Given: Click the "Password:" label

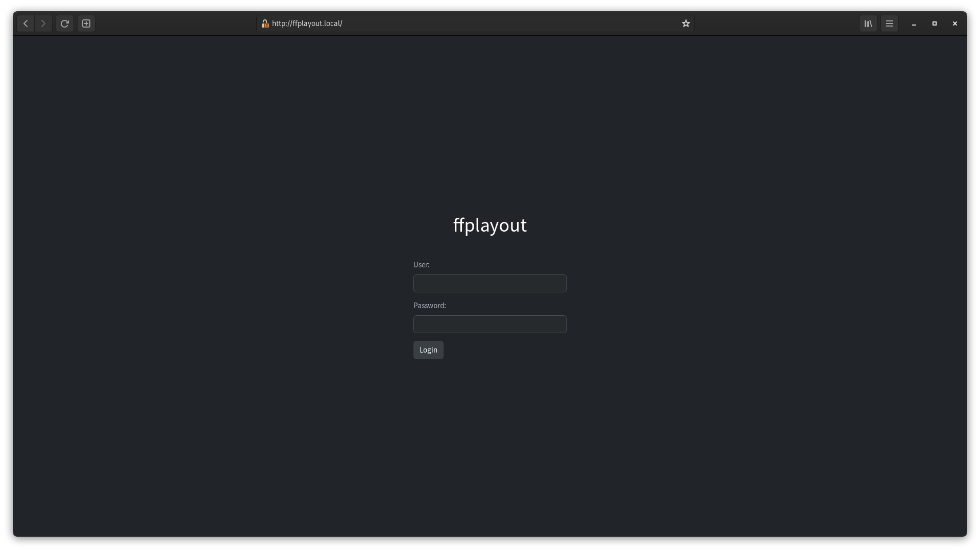Looking at the screenshot, I should click(430, 306).
